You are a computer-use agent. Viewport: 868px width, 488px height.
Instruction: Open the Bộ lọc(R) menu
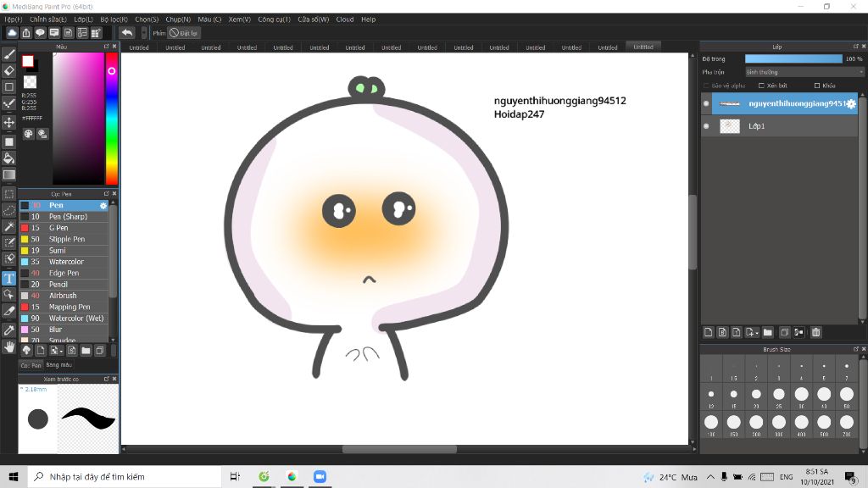114,19
